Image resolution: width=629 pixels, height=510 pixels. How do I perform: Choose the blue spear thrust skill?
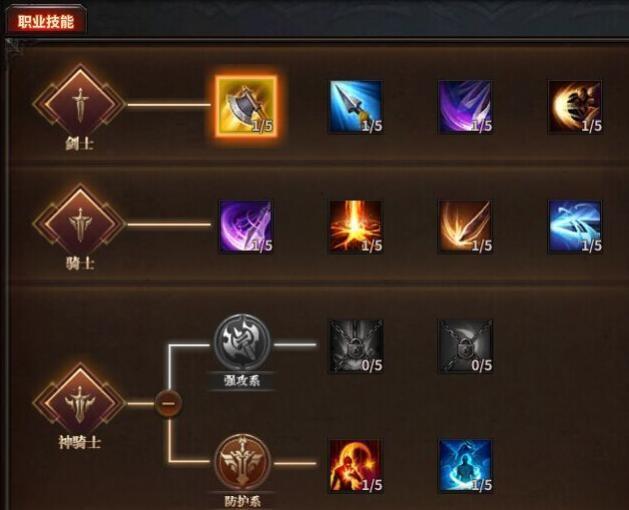click(356, 106)
